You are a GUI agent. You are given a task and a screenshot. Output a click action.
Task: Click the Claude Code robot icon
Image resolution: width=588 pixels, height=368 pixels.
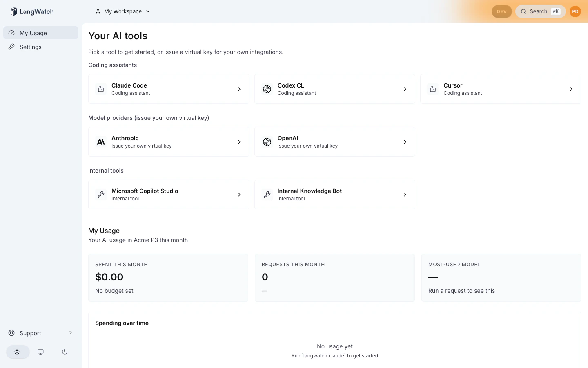[101, 89]
